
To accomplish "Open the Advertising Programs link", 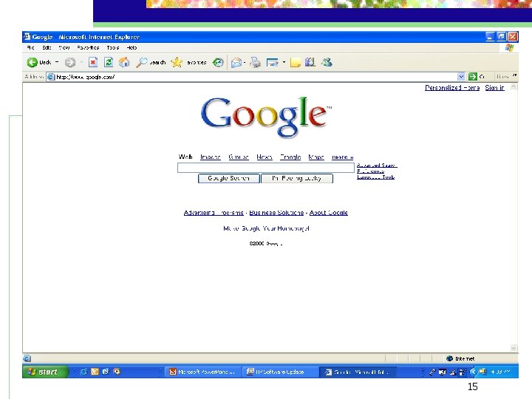I will (214, 212).
